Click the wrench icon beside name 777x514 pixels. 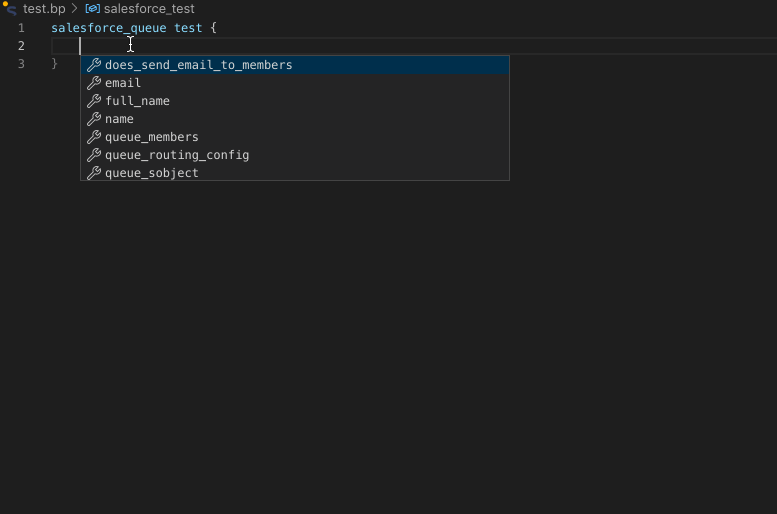pyautogui.click(x=94, y=119)
